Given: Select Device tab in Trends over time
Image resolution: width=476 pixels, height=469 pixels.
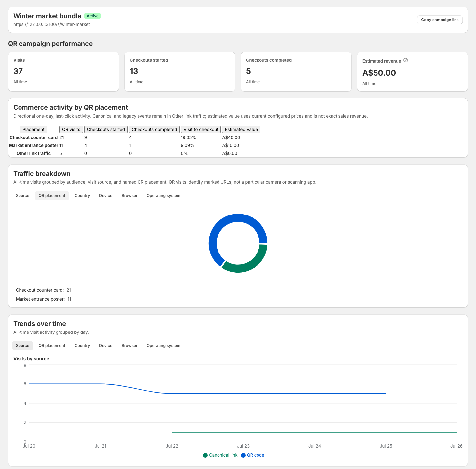Looking at the screenshot, I should (106, 346).
